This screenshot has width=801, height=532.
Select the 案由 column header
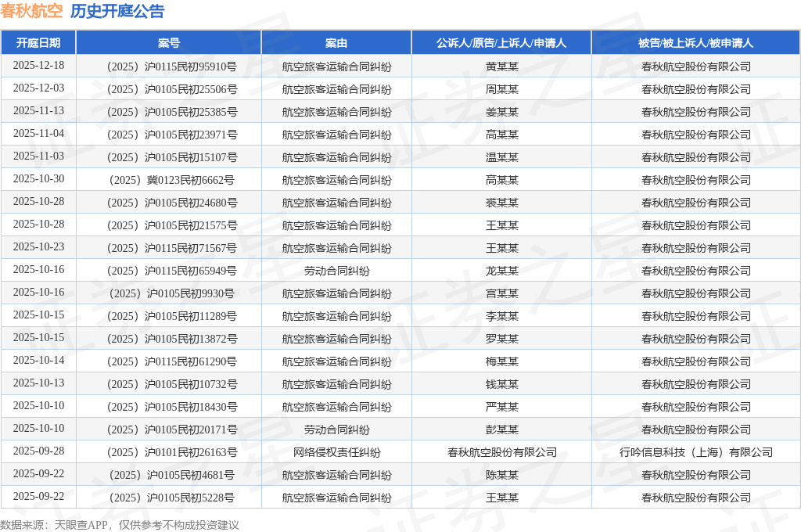[336, 43]
